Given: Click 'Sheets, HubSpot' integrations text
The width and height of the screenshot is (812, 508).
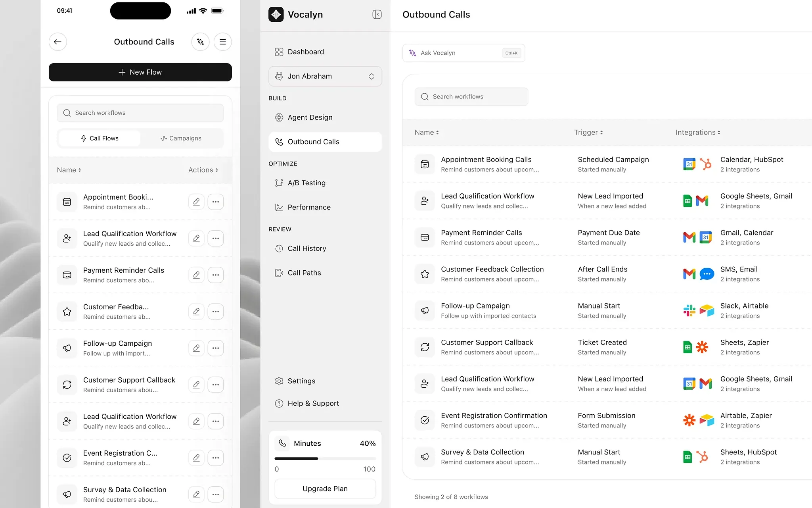Looking at the screenshot, I should 749,452.
